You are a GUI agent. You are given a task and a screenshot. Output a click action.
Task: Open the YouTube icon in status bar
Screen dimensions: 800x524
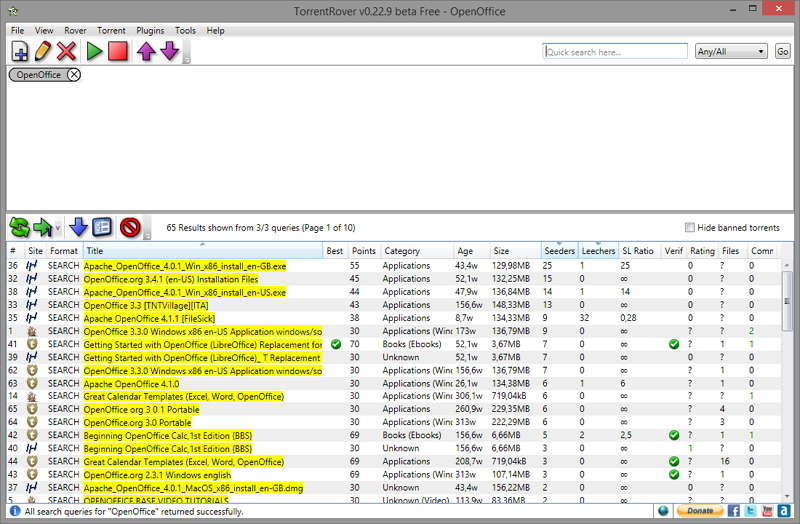point(767,511)
